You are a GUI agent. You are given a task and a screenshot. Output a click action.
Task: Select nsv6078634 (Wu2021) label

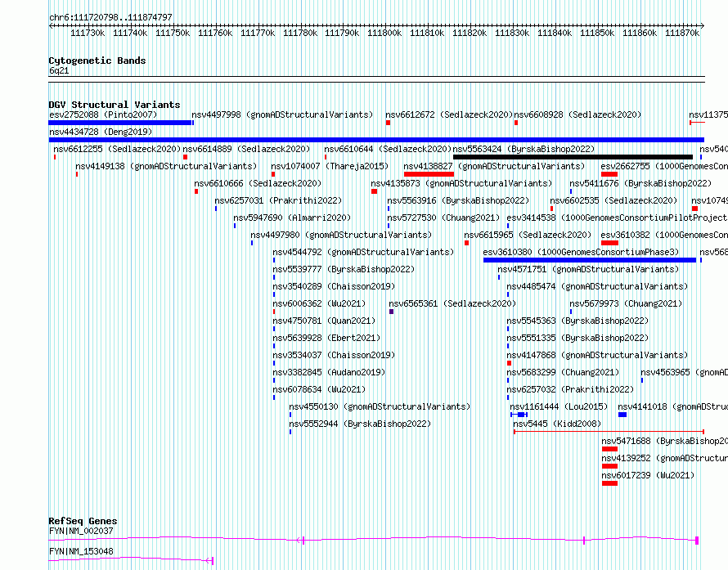(319, 389)
